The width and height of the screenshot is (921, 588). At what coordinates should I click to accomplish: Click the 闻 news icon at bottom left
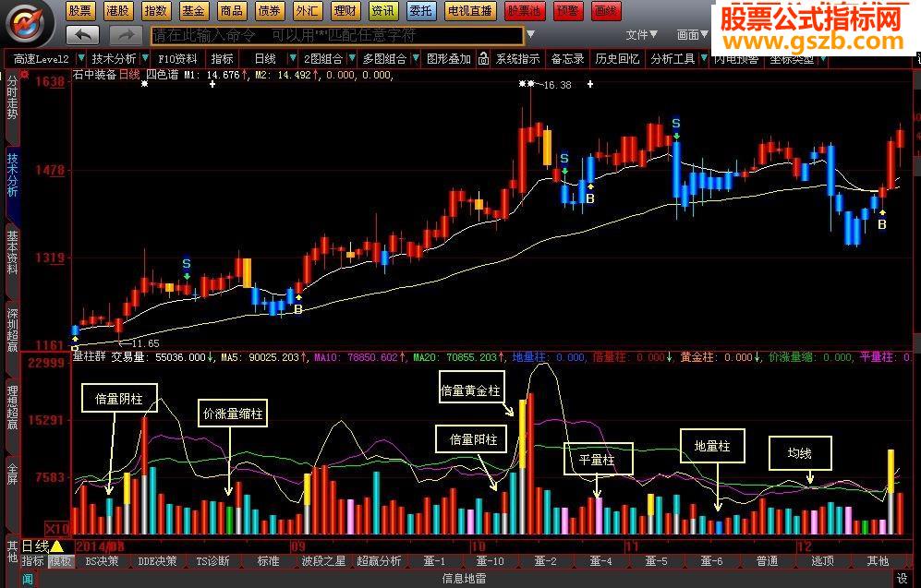click(x=28, y=579)
